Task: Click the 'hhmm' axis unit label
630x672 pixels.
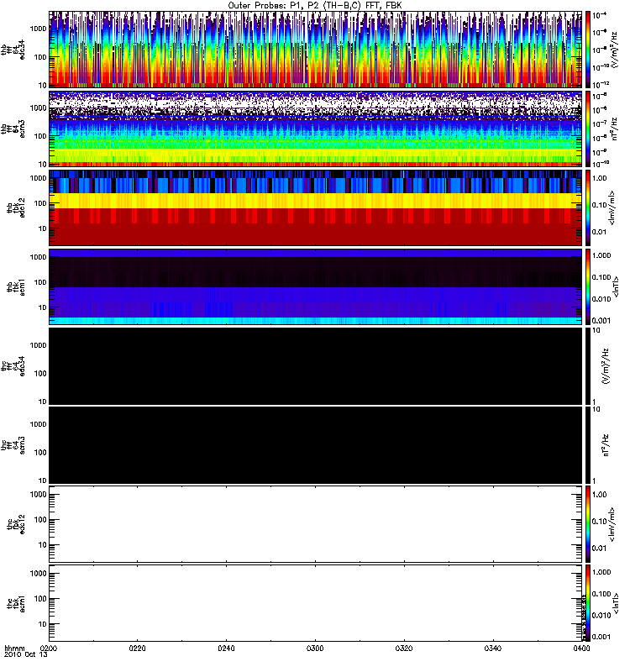Action: pyautogui.click(x=14, y=648)
